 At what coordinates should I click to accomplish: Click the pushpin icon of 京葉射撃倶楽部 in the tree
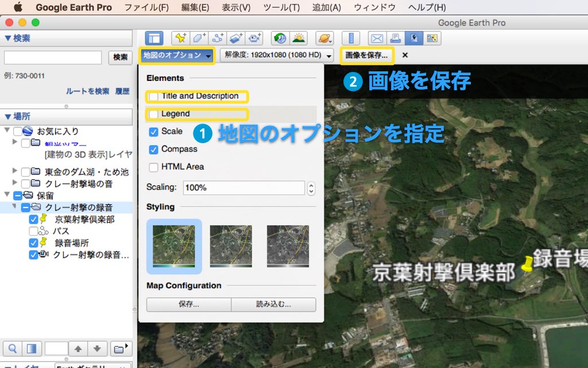[x=44, y=218]
